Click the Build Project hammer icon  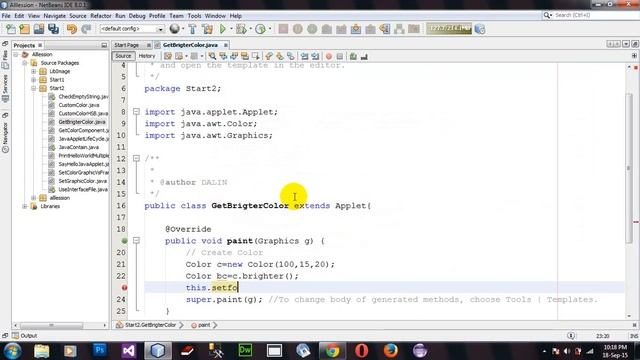(192, 29)
